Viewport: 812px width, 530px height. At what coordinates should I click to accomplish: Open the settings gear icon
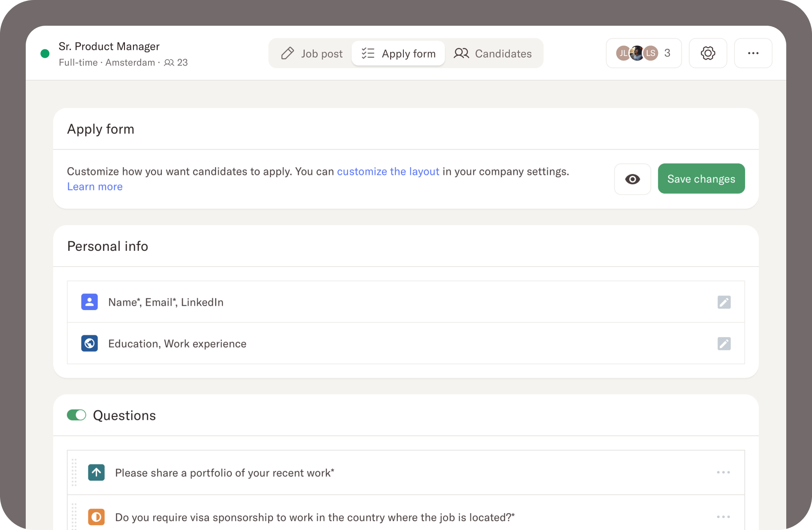708,53
